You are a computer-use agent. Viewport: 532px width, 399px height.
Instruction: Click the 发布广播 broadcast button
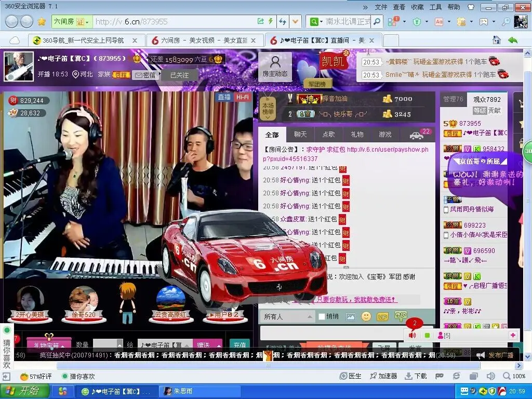496,355
